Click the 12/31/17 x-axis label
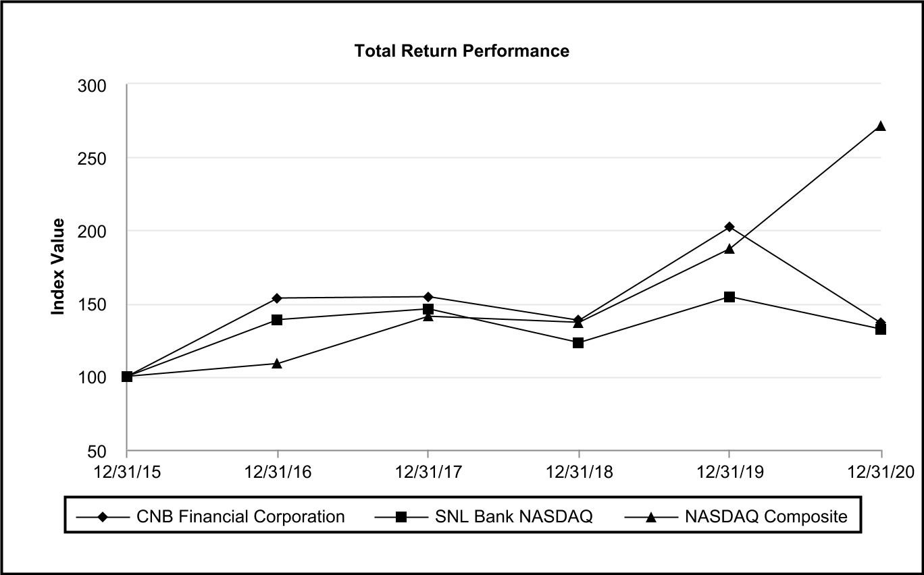This screenshot has height=575, width=924. [x=428, y=471]
